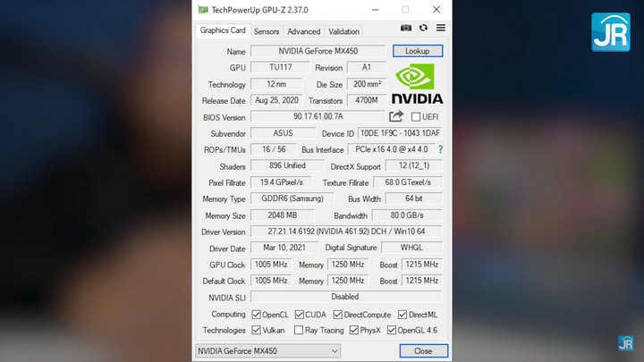The image size is (644, 362).
Task: Click the Memory Size field 2048 MB
Action: click(x=282, y=215)
